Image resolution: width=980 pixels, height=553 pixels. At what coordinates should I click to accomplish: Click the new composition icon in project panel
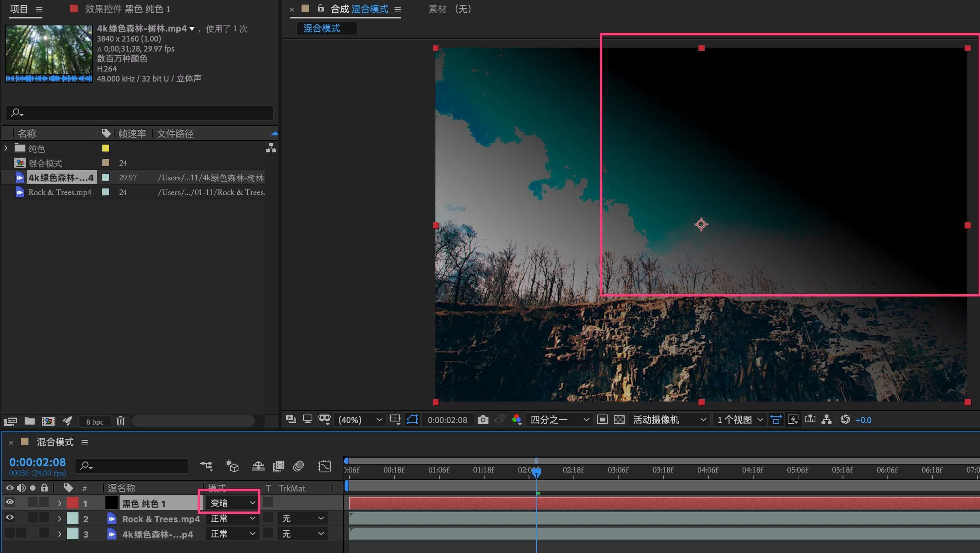click(x=48, y=421)
